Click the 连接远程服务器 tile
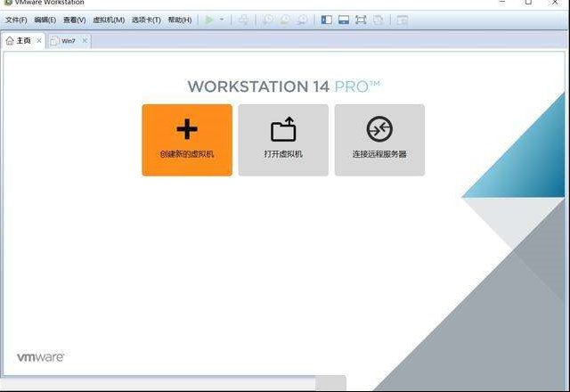The width and height of the screenshot is (570, 392). click(x=379, y=140)
